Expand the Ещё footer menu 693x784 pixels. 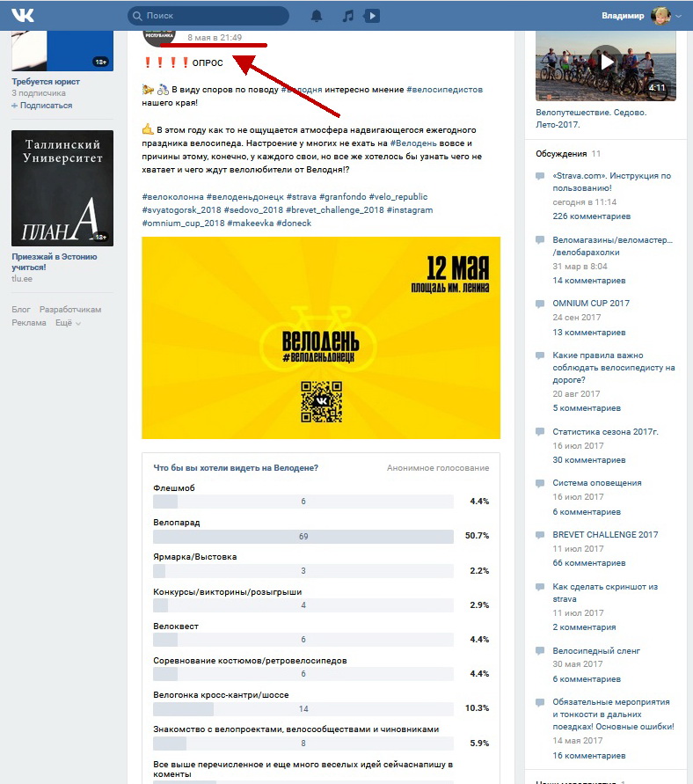click(68, 323)
